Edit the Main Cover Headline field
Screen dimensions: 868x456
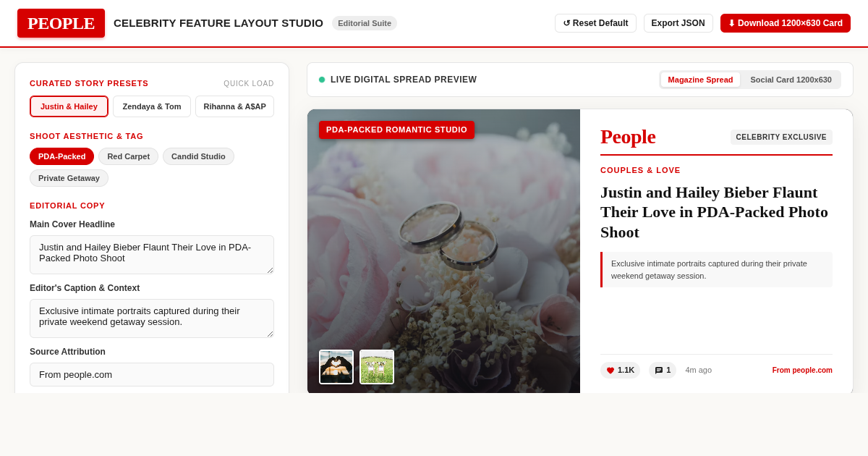152,255
